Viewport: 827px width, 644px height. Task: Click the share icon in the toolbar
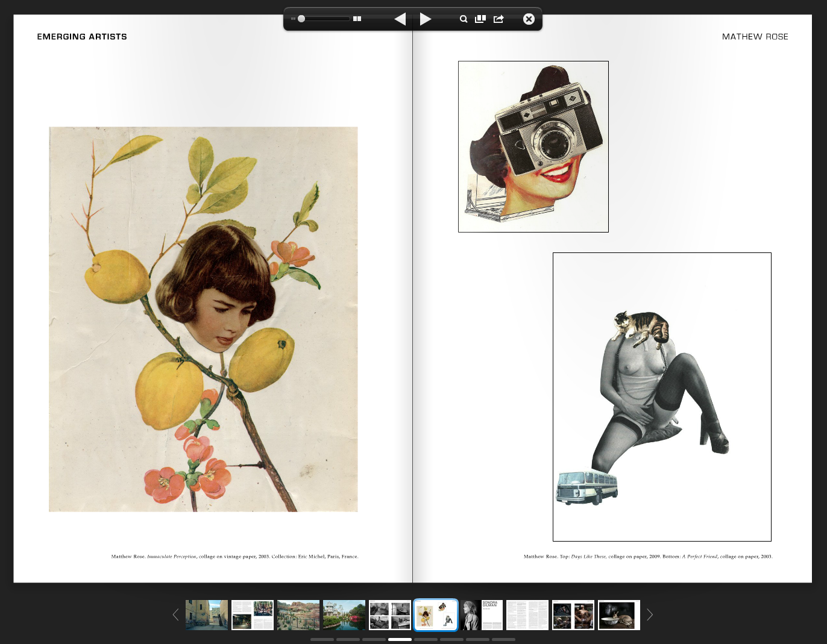[x=498, y=19]
